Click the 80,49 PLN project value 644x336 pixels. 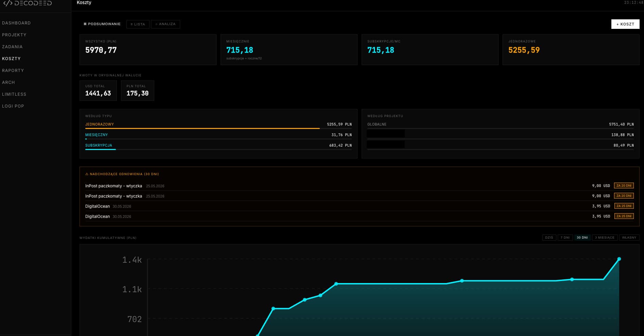[x=624, y=146]
